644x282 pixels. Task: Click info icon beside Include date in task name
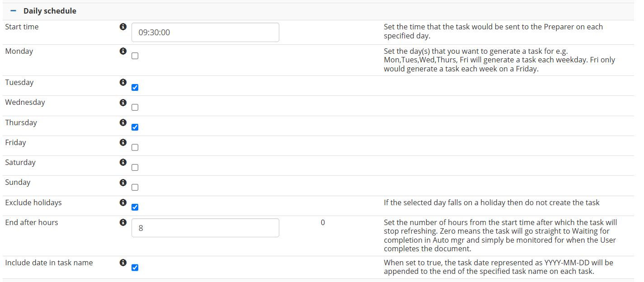(123, 263)
